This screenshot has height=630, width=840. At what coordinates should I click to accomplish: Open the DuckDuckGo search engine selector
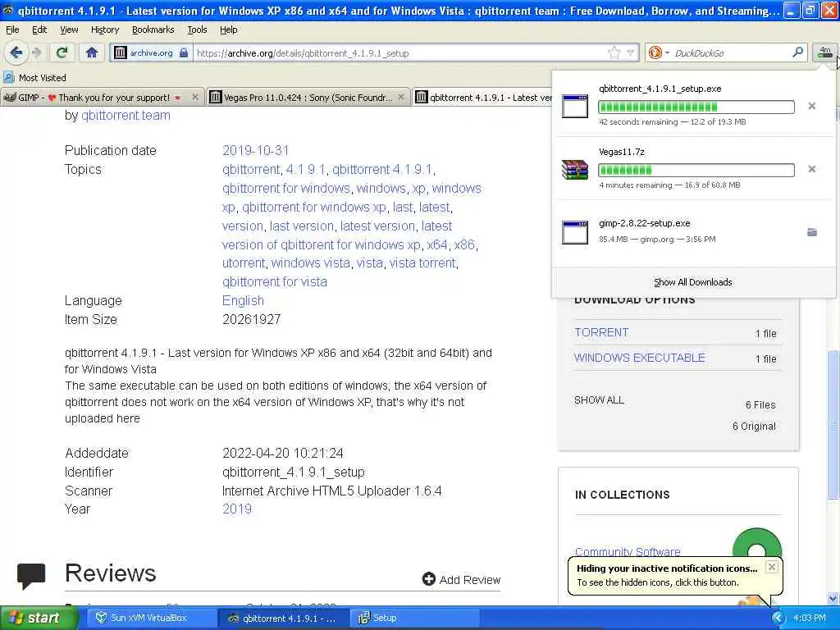click(659, 52)
